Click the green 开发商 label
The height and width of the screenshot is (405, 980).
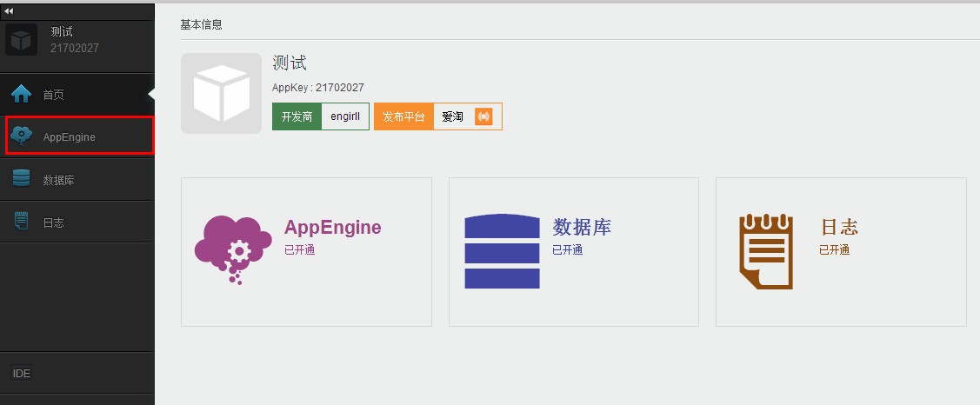[297, 116]
